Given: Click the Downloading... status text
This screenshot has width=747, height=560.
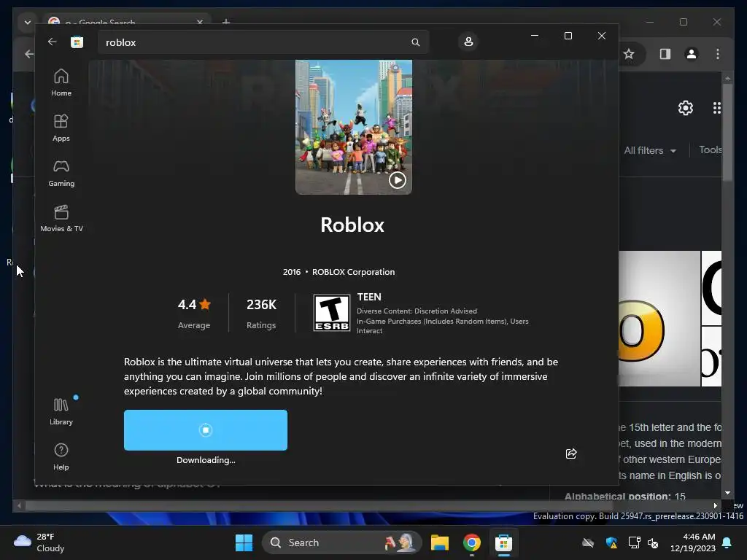Looking at the screenshot, I should (206, 460).
